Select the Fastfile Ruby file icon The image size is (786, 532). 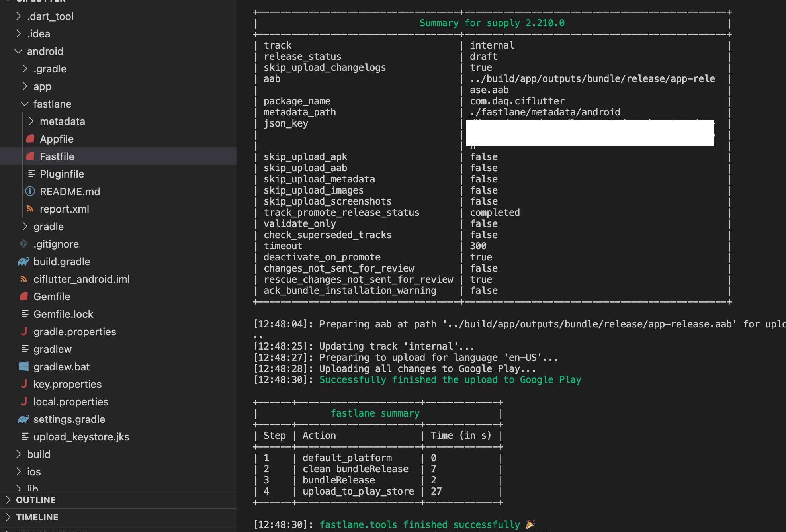[x=30, y=156]
